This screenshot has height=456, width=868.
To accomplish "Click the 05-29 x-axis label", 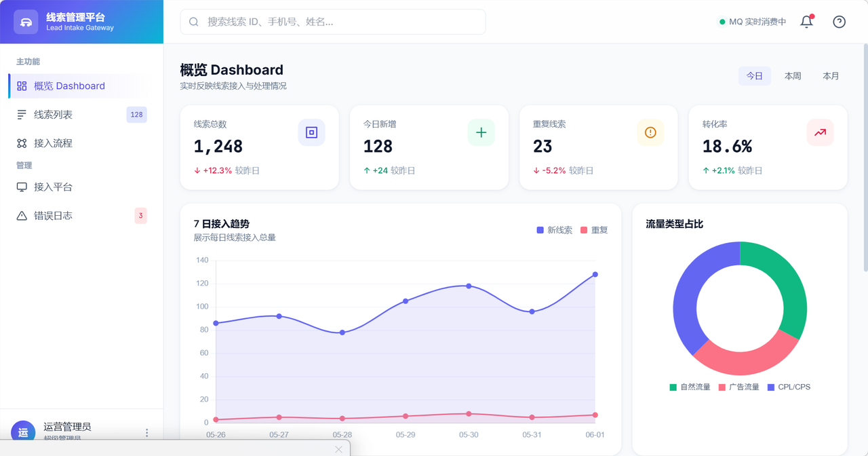I will click(406, 435).
